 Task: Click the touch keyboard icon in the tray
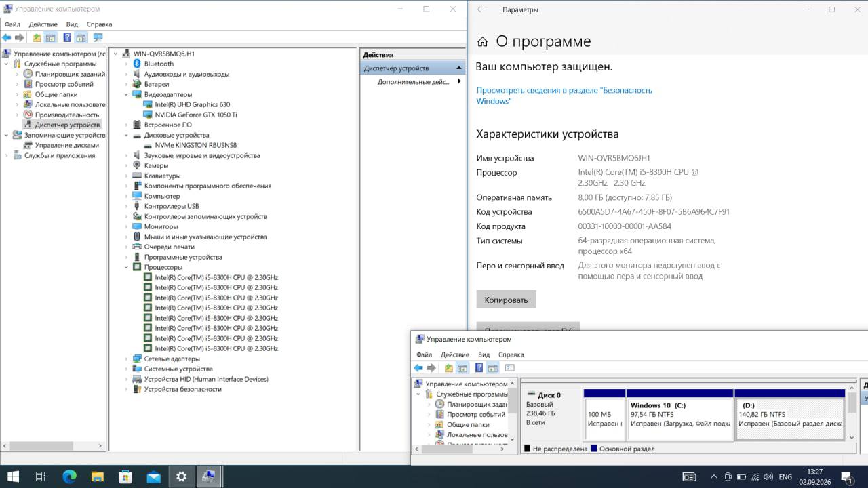pyautogui.click(x=690, y=477)
